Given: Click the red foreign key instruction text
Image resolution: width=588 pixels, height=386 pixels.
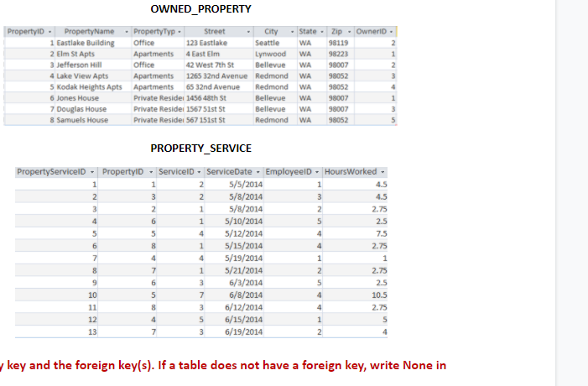Looking at the screenshot, I should pos(223,365).
